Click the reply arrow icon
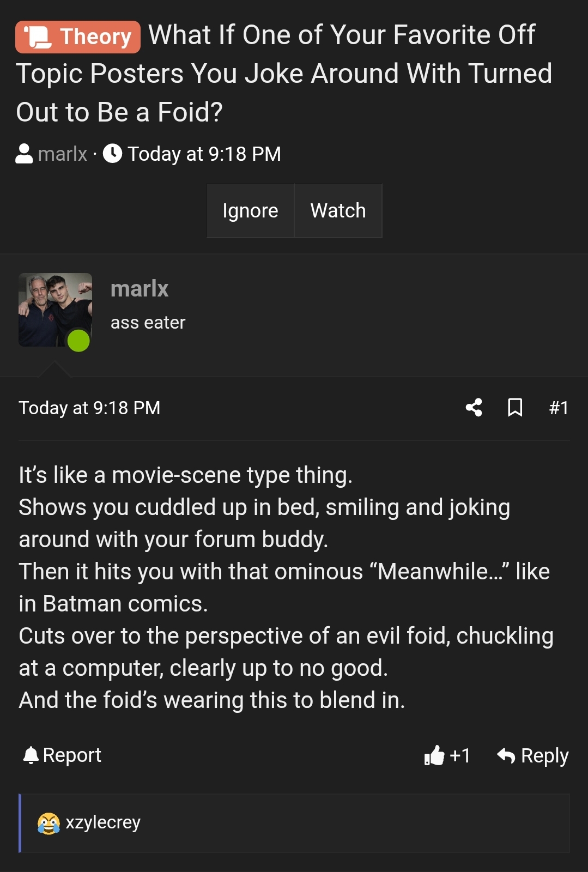The height and width of the screenshot is (872, 588). pos(506,755)
